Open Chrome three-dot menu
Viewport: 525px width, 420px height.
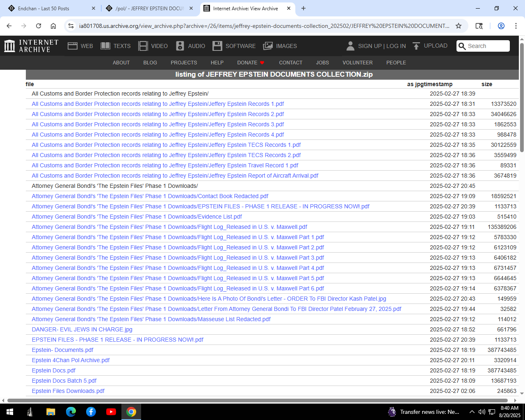coord(516,26)
